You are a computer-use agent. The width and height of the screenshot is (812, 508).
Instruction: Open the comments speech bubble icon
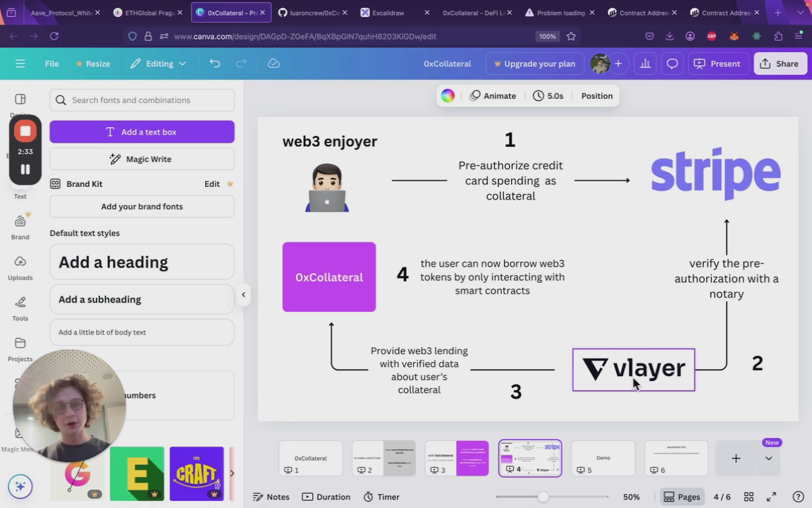coord(672,64)
